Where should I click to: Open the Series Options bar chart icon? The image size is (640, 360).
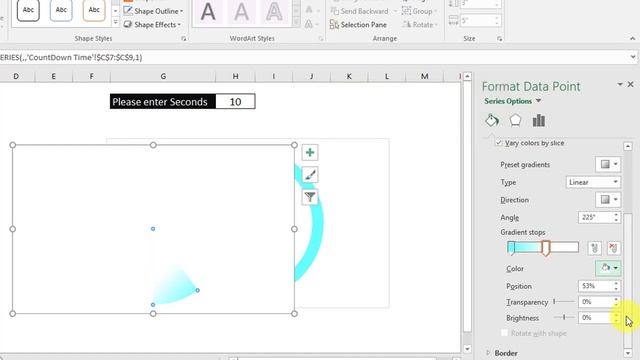tap(539, 120)
